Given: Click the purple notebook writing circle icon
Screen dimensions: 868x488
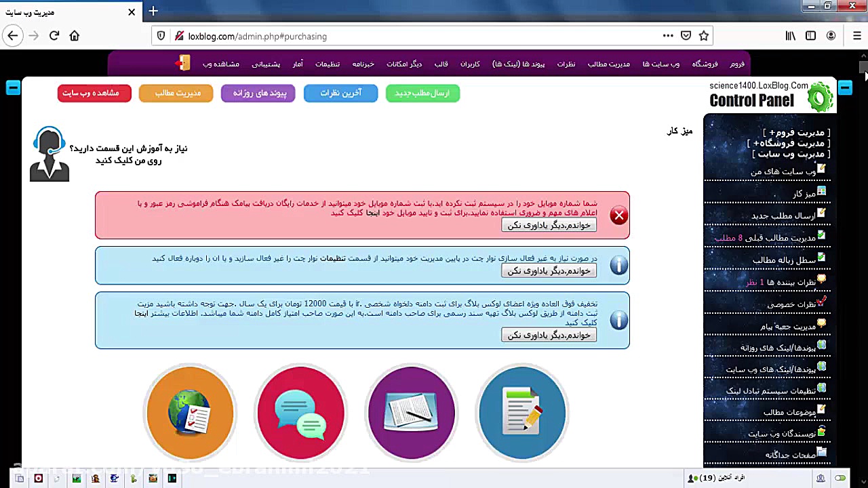Looking at the screenshot, I should tap(411, 412).
